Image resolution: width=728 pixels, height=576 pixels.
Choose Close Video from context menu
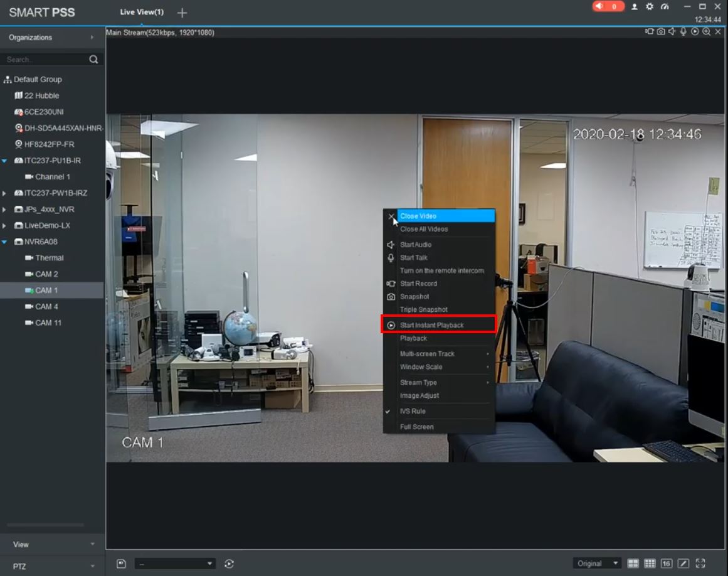pyautogui.click(x=439, y=216)
